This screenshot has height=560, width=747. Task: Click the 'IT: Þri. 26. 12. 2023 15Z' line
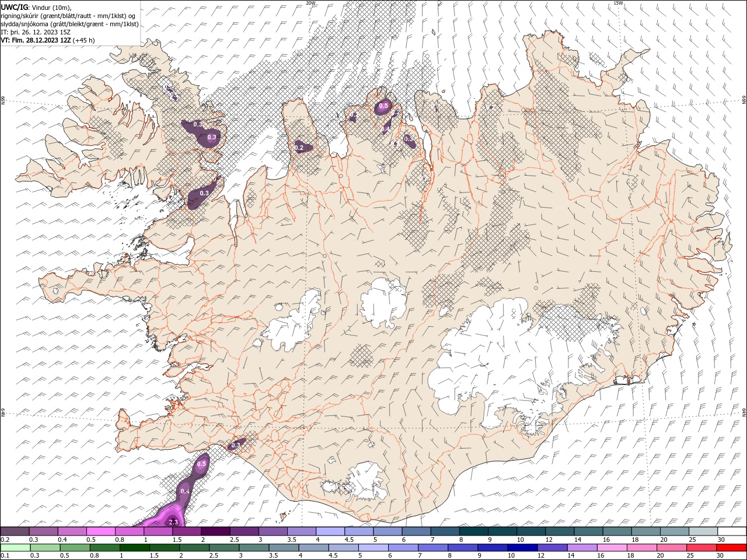tap(36, 32)
